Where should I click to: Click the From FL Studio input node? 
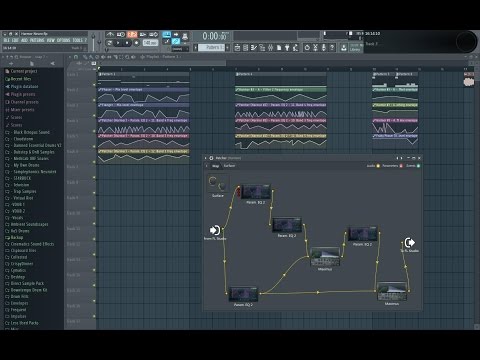[x=215, y=230]
